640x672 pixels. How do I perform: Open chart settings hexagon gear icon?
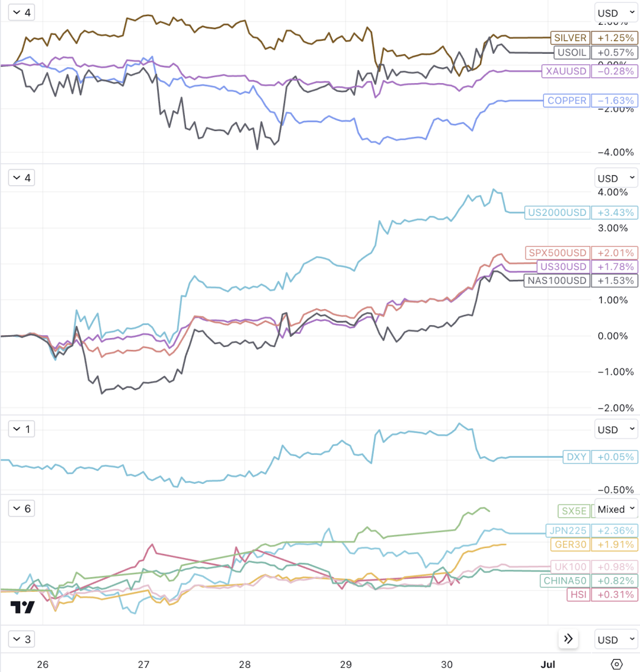(616, 664)
